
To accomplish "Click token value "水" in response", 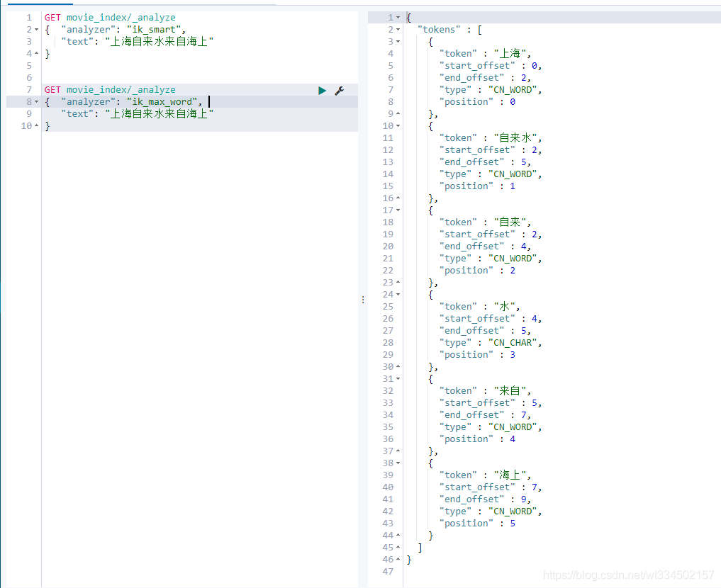I will (x=505, y=307).
